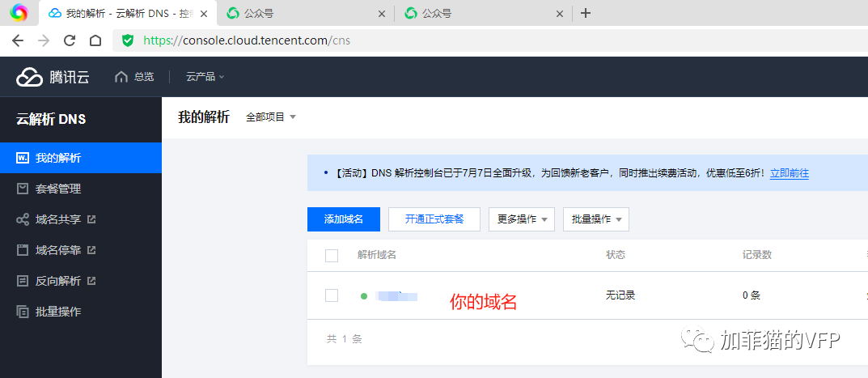The height and width of the screenshot is (378, 868).
Task: Reload the page with refresh icon
Action: pyautogui.click(x=70, y=40)
